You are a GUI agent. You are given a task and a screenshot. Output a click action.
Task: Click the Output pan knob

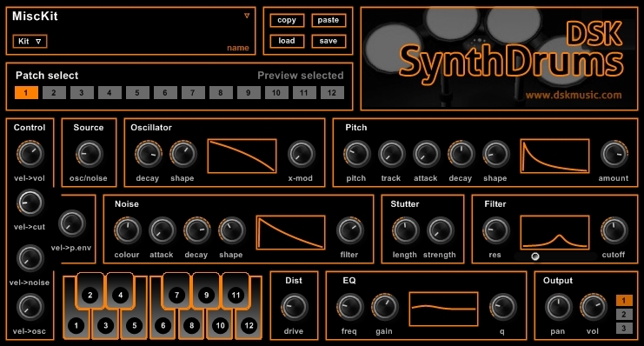point(558,307)
